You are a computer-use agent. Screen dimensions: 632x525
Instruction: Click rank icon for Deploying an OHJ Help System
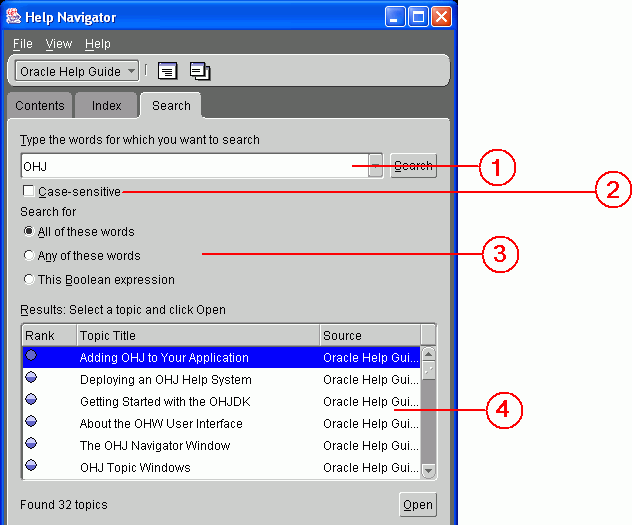coord(31,378)
